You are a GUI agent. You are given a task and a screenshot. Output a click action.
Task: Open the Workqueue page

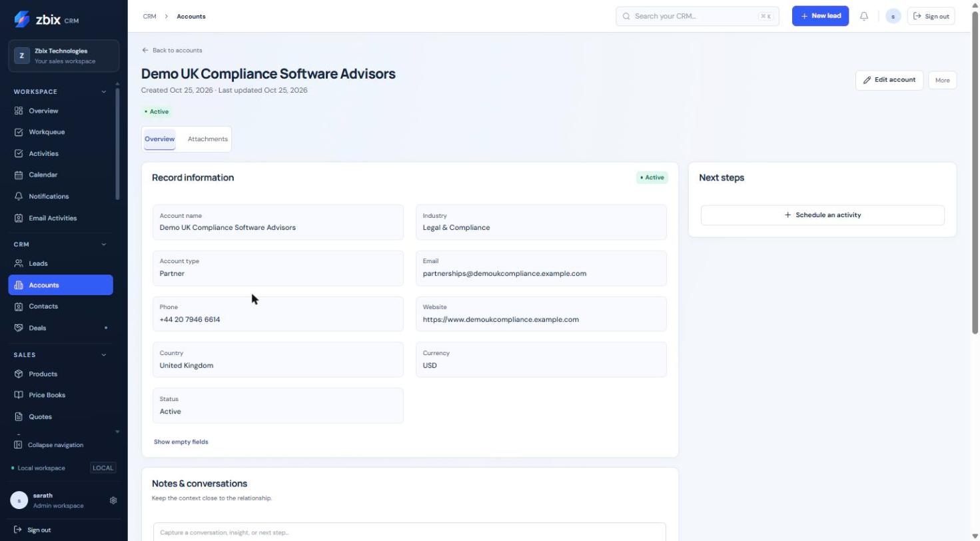click(x=61, y=132)
